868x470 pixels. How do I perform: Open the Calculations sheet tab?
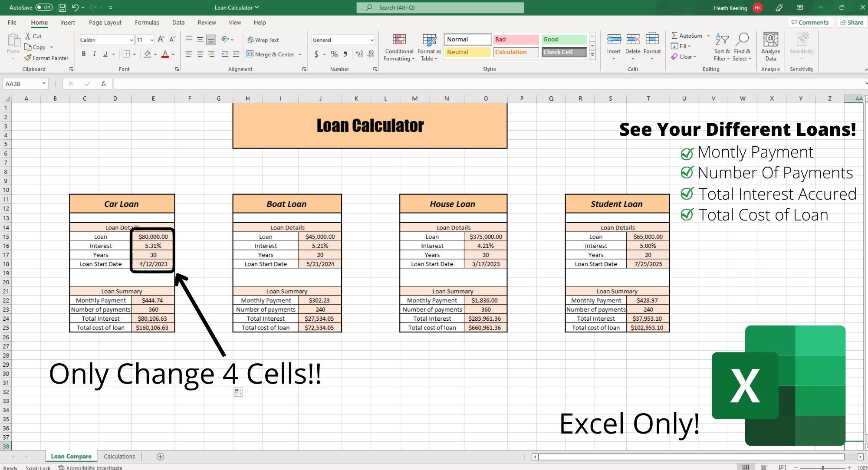pyautogui.click(x=119, y=456)
